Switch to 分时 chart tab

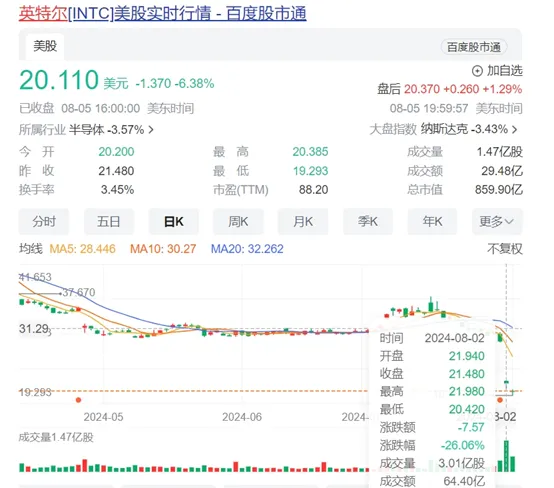pos(44,222)
